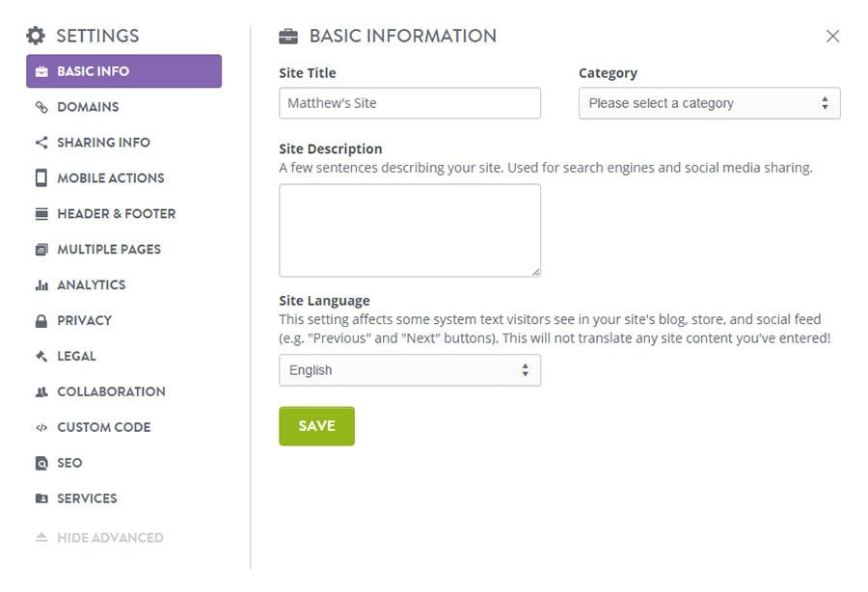Click the Privacy padlock icon
868x592 pixels.
tap(41, 321)
